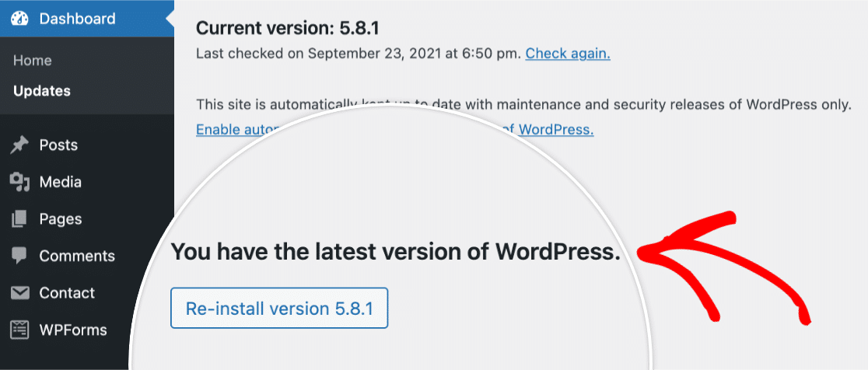Click the Pages stacked-sheets icon
Screen dimensions: 868x370
pos(20,219)
